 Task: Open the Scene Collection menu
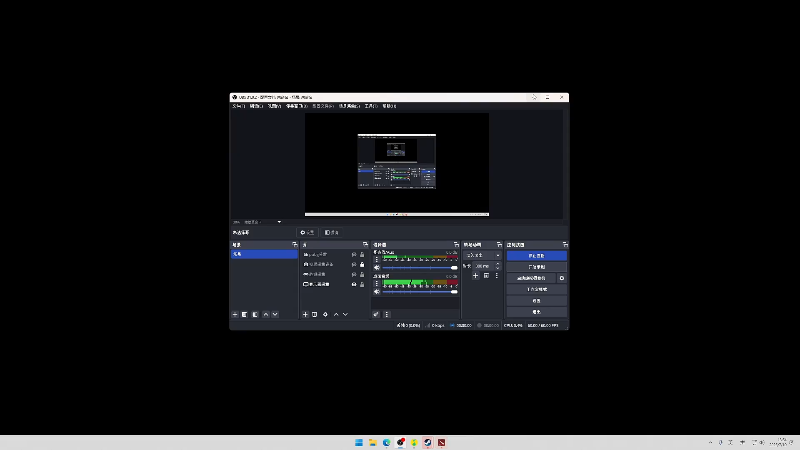pos(349,106)
